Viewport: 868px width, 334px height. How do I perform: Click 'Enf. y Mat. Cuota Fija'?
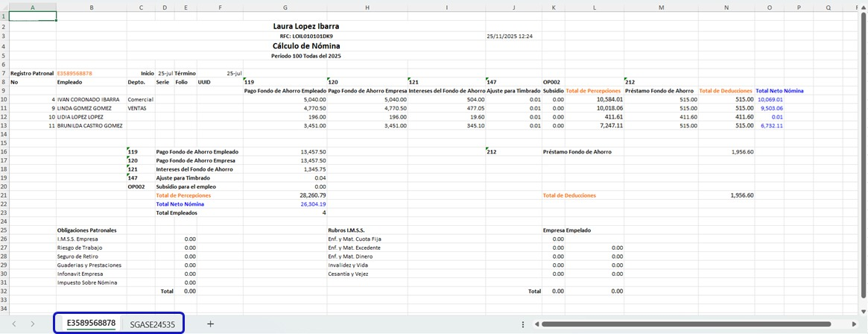tap(355, 239)
